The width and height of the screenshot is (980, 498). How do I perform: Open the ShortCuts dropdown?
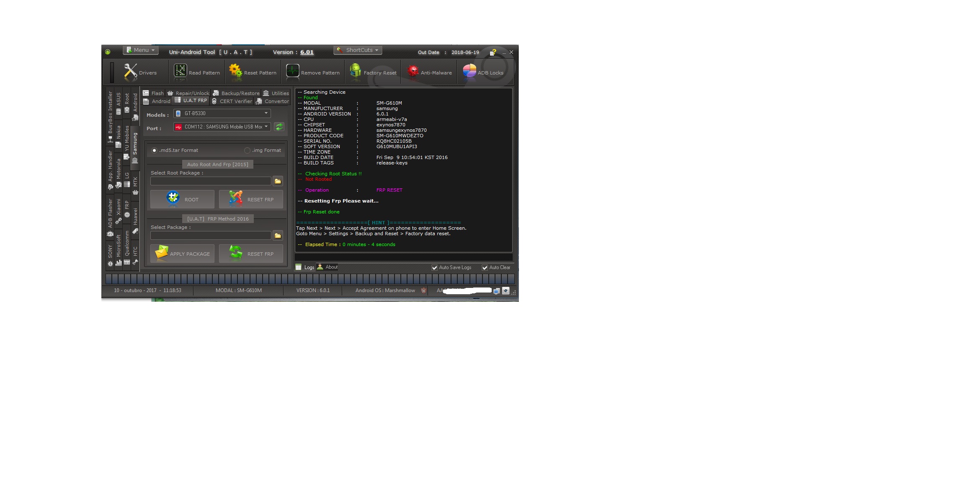tap(358, 50)
